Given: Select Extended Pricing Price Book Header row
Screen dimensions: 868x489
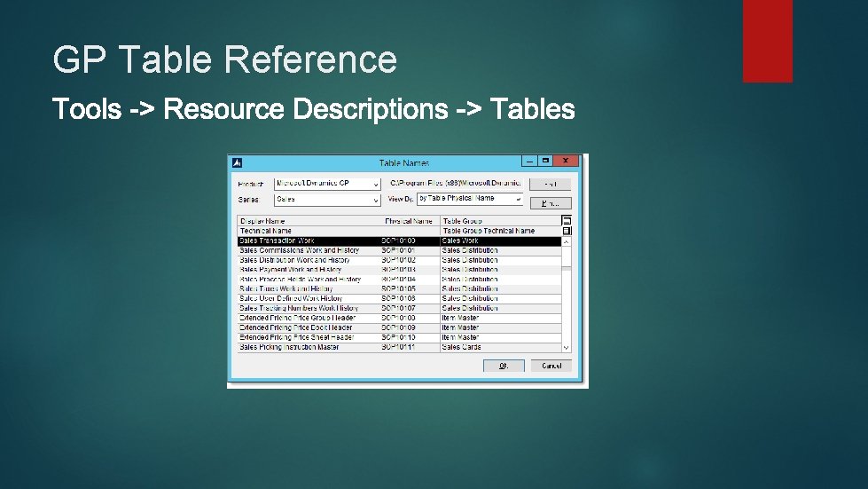Looking at the screenshot, I should click(x=399, y=327).
